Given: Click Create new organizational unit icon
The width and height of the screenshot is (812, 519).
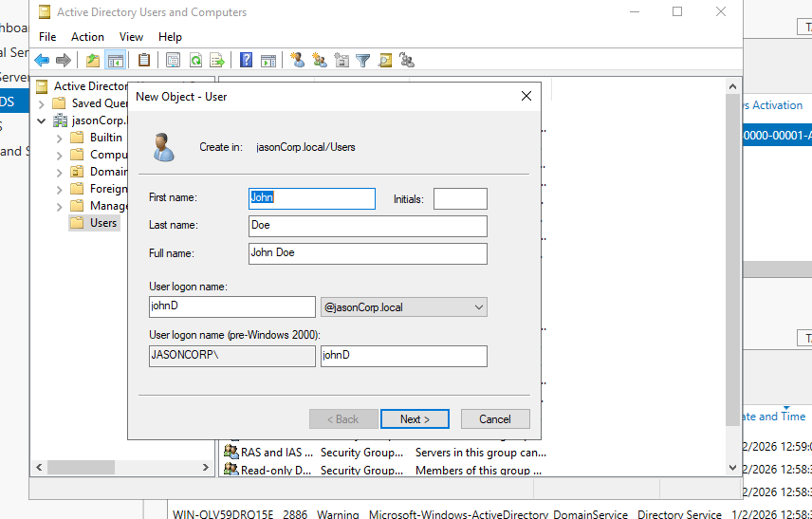Looking at the screenshot, I should pyautogui.click(x=341, y=60).
